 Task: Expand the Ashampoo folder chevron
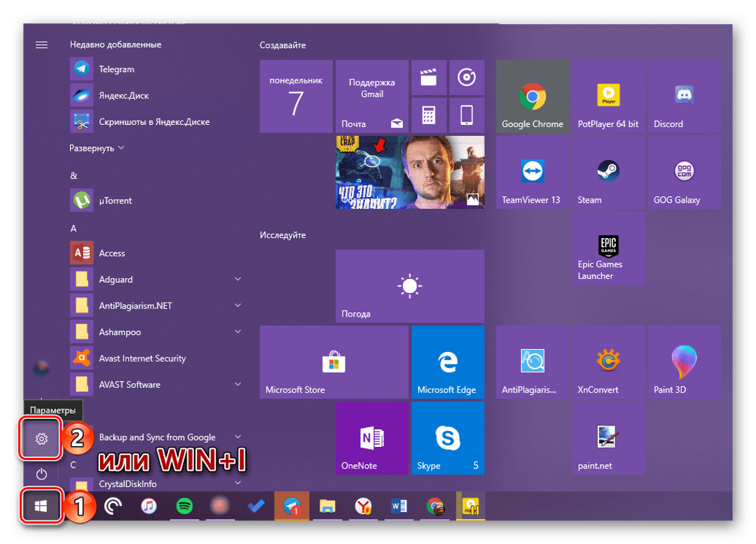pos(238,332)
